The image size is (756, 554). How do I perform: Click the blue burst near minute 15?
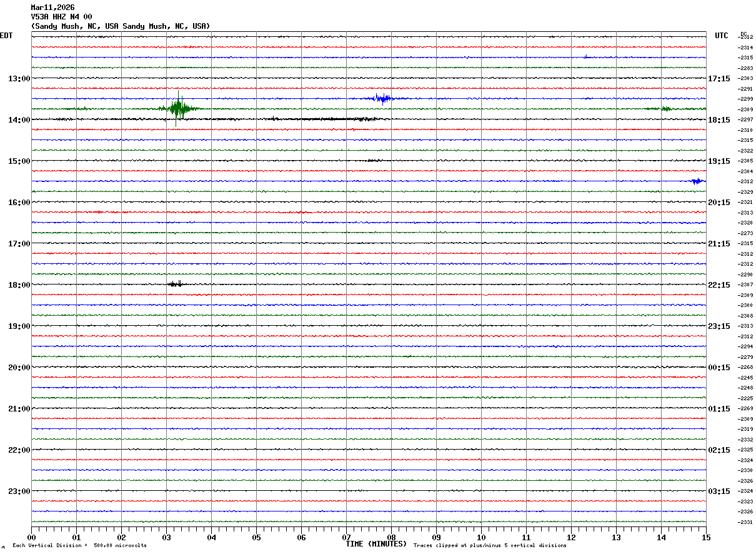coord(697,181)
